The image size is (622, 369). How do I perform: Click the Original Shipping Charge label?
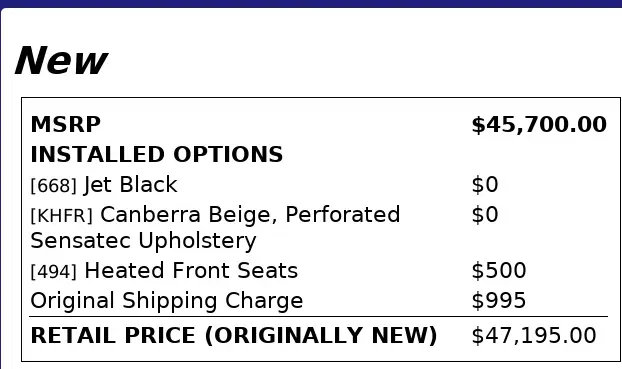(x=167, y=301)
